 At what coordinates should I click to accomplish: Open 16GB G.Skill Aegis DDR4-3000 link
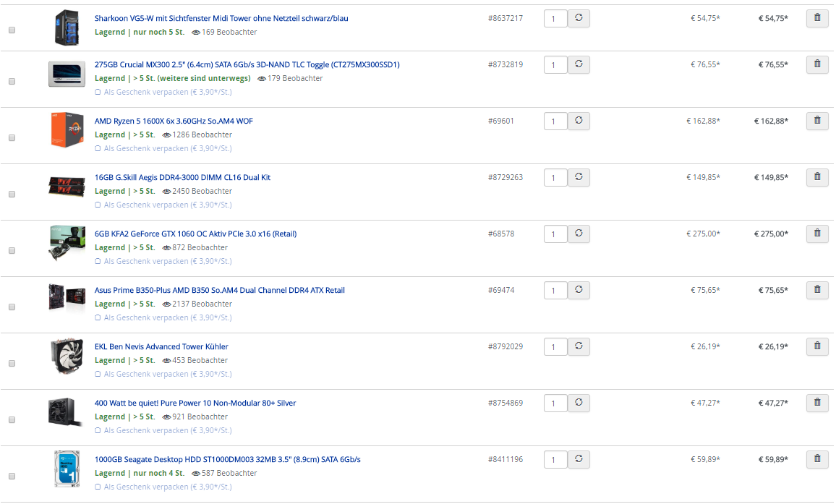[x=182, y=178]
